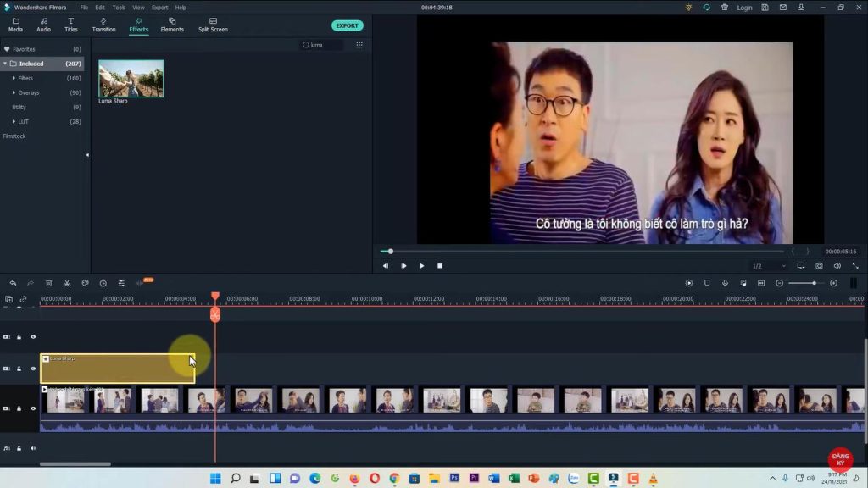Switch to the Transition tab
Image resolution: width=868 pixels, height=488 pixels.
[x=103, y=25]
